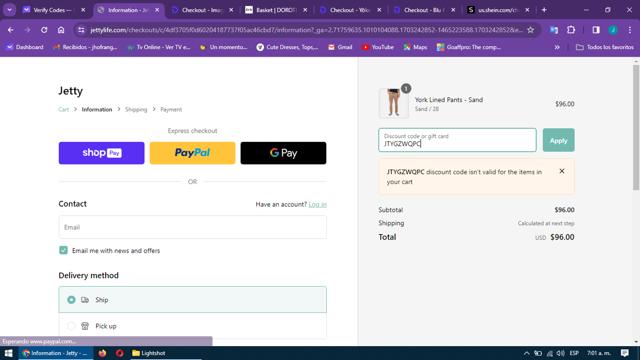Bookmark this page with star icon
The width and height of the screenshot is (640, 360).
(531, 30)
